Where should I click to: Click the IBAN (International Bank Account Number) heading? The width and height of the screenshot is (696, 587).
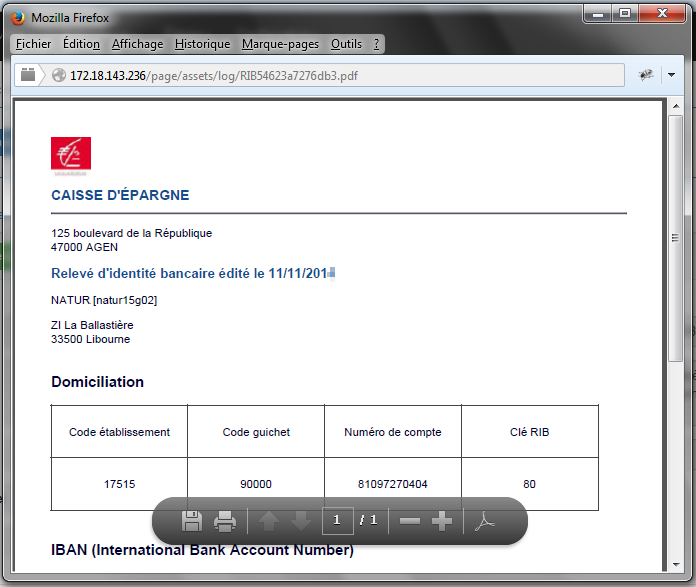(x=202, y=550)
